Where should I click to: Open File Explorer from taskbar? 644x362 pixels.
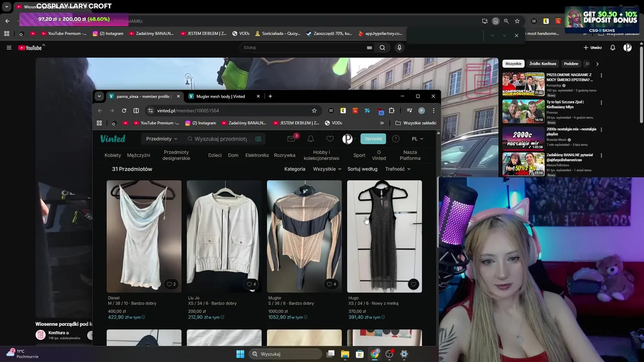[x=345, y=354]
